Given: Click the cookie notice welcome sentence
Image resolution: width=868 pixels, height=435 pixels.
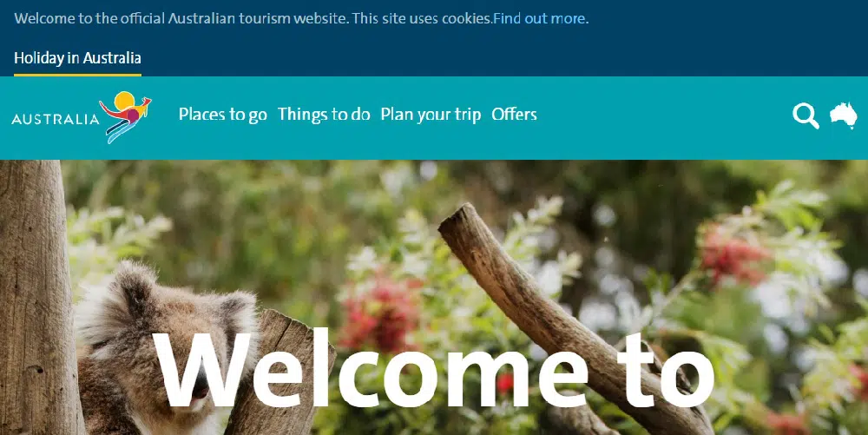Looking at the screenshot, I should [x=253, y=18].
